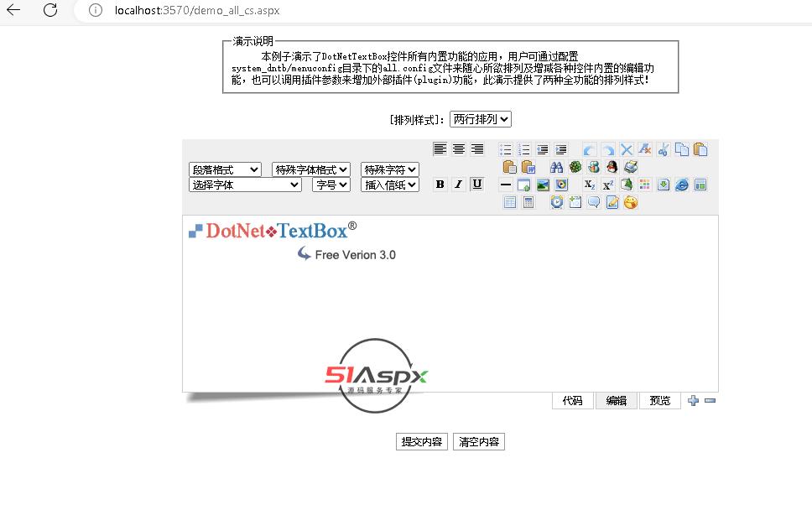Viewport: 812px width, 510px height.
Task: Click the redo arrow icon
Action: [x=608, y=149]
